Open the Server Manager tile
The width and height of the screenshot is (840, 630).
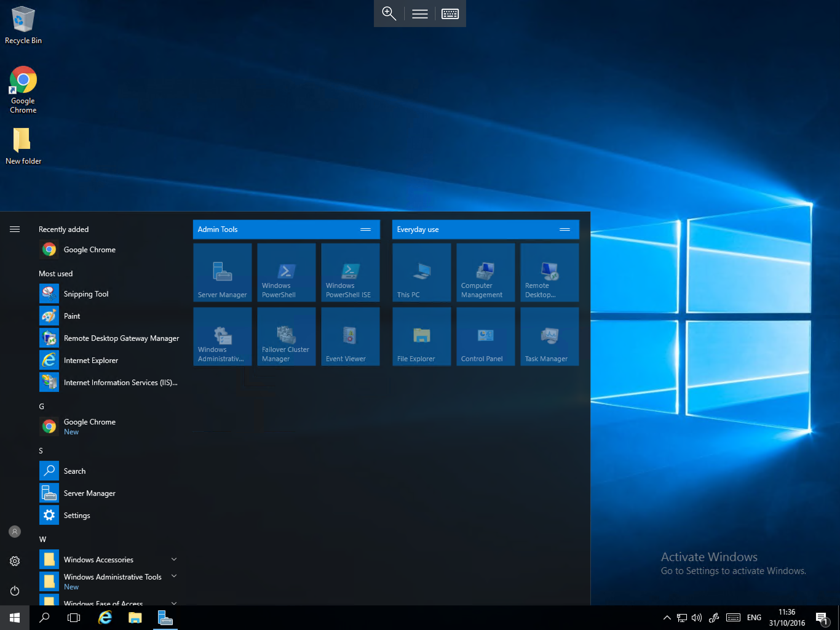222,273
